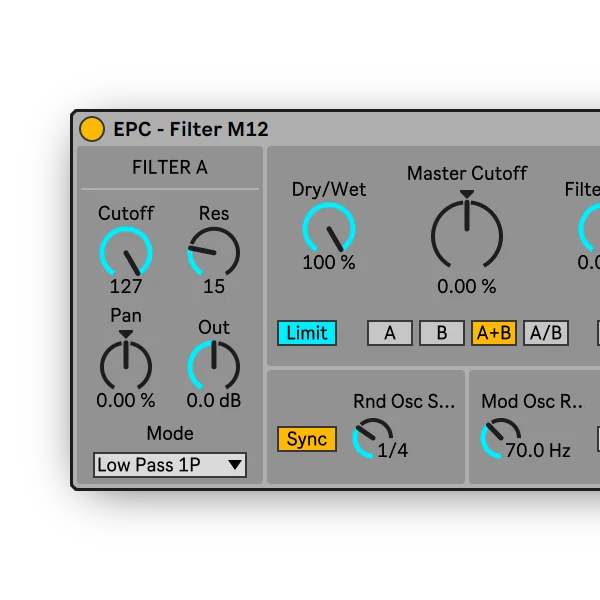Select filter routing A+B
600x600 pixels.
(x=494, y=333)
